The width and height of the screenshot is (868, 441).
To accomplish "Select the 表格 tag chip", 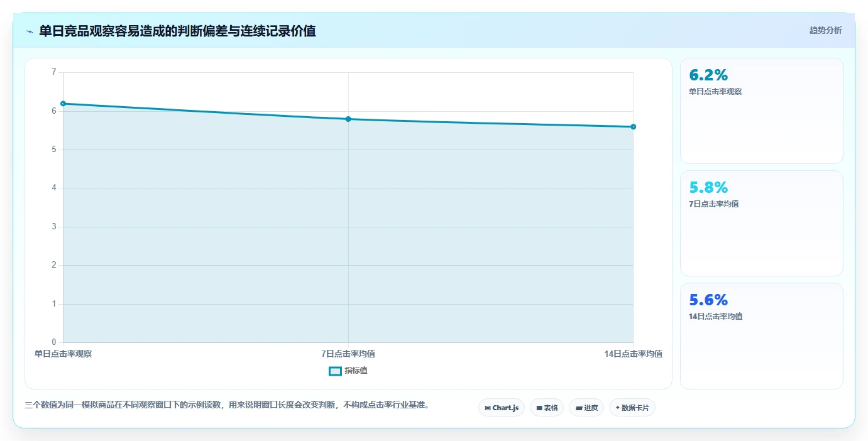I will (547, 408).
